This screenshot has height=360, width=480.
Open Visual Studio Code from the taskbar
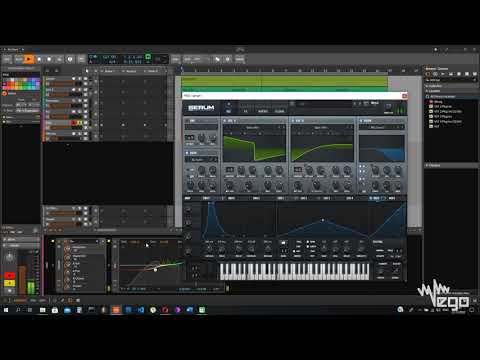[x=141, y=310]
